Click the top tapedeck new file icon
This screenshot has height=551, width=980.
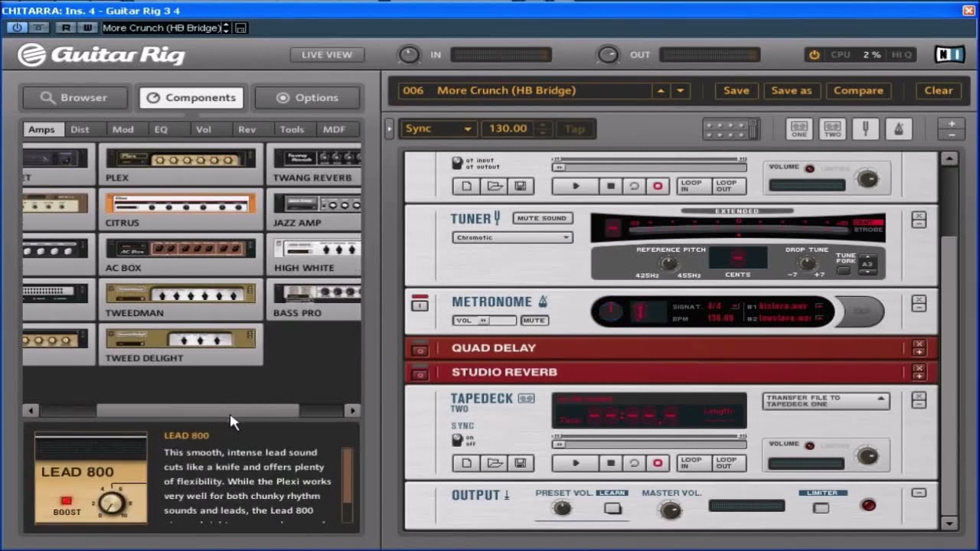coord(466,186)
